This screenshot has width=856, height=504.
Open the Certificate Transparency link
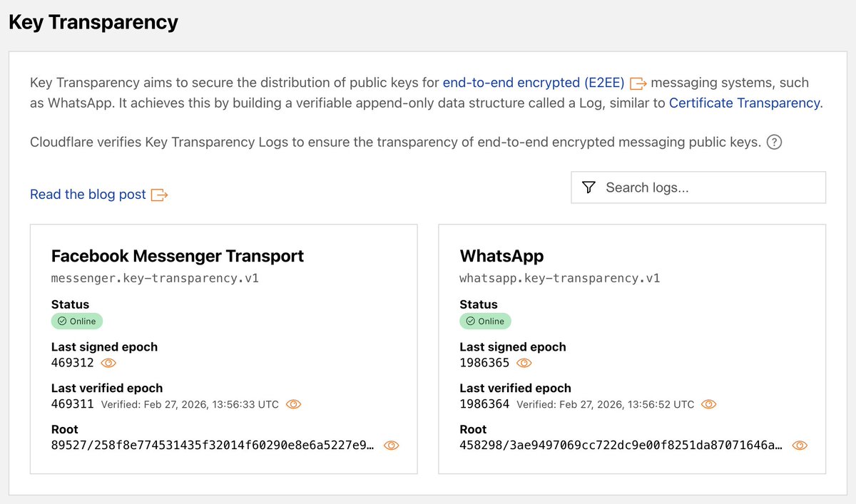[x=744, y=102]
